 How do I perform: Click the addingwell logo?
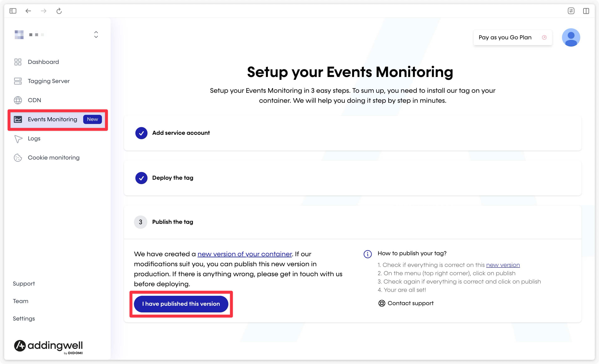[x=48, y=347]
